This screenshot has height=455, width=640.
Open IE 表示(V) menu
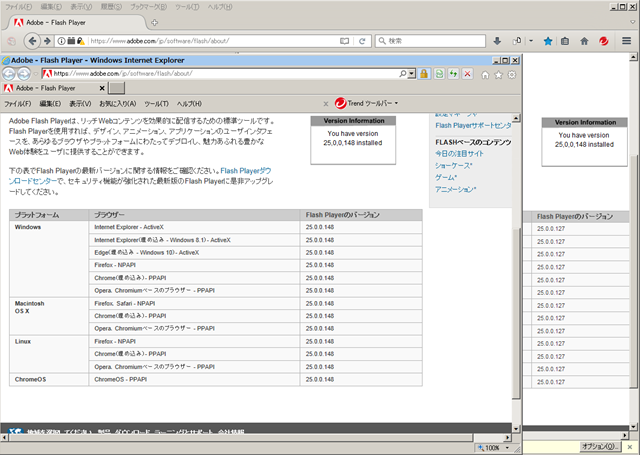click(80, 104)
